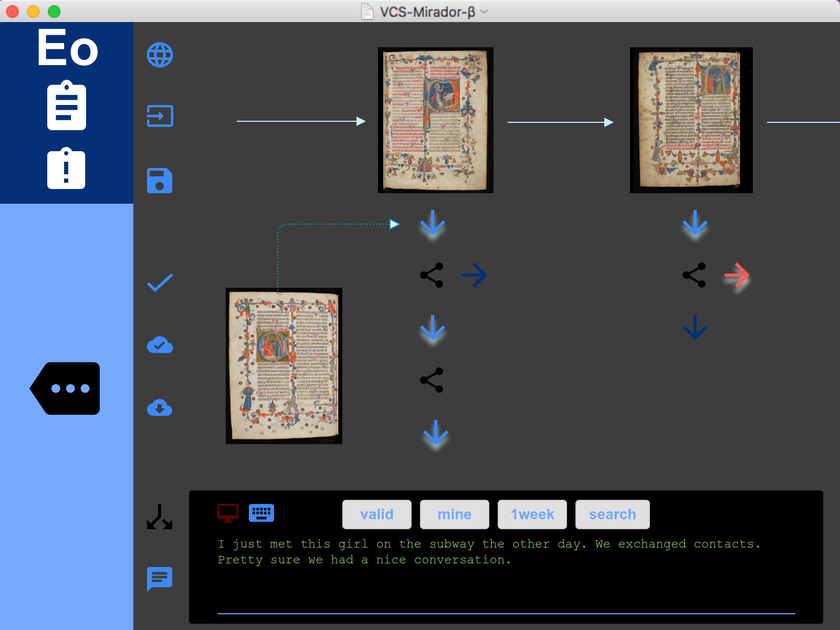Click the lowest share icon in middle column
The height and width of the screenshot is (630, 840).
pyautogui.click(x=432, y=380)
